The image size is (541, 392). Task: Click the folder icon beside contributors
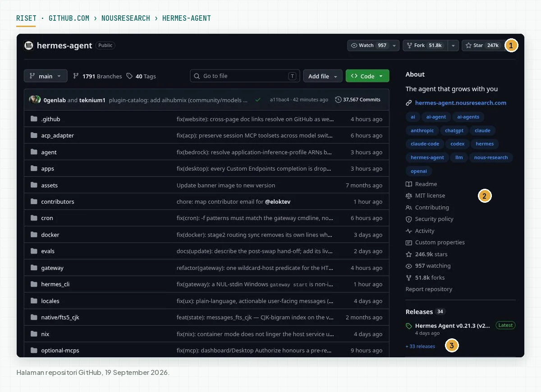coord(33,201)
